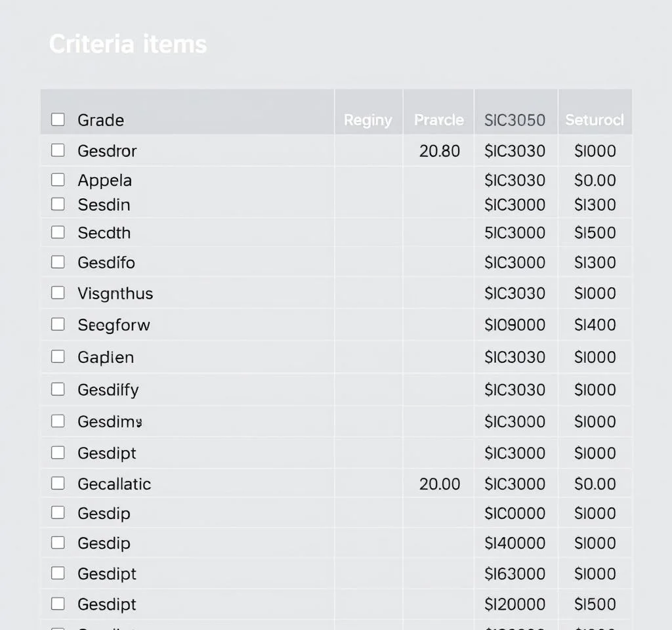Sort by the Reginy column header
The height and width of the screenshot is (630, 672).
click(367, 120)
